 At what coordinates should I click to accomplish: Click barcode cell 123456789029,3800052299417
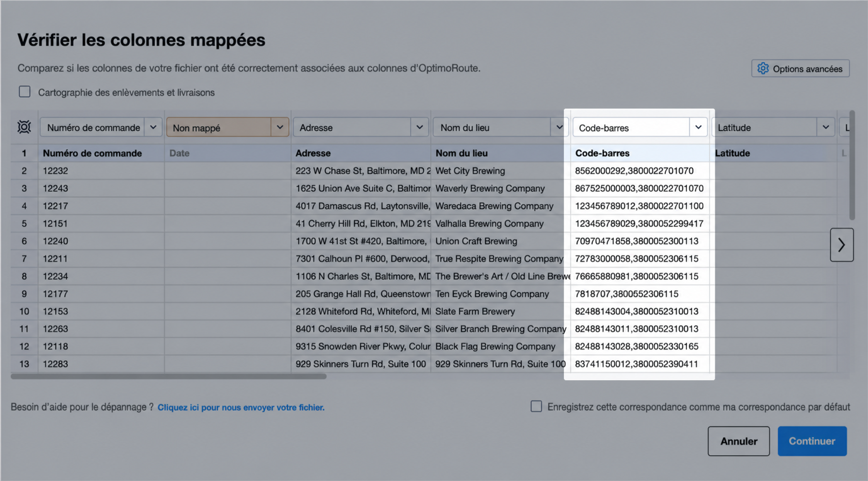[640, 223]
